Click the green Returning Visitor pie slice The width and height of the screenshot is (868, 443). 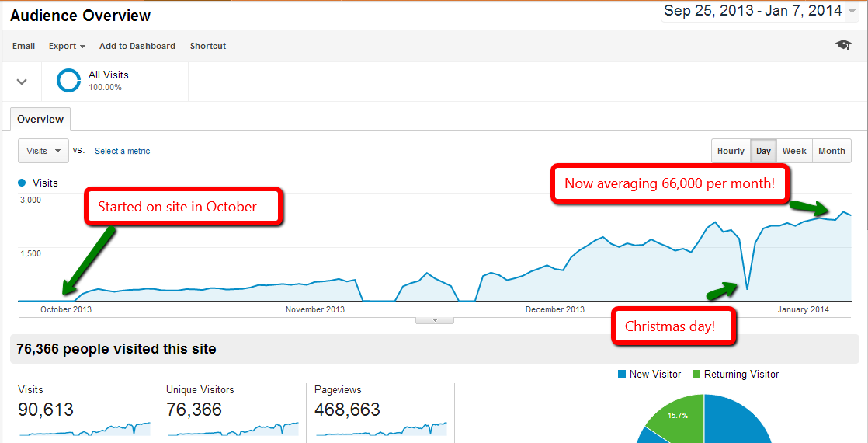click(x=674, y=414)
